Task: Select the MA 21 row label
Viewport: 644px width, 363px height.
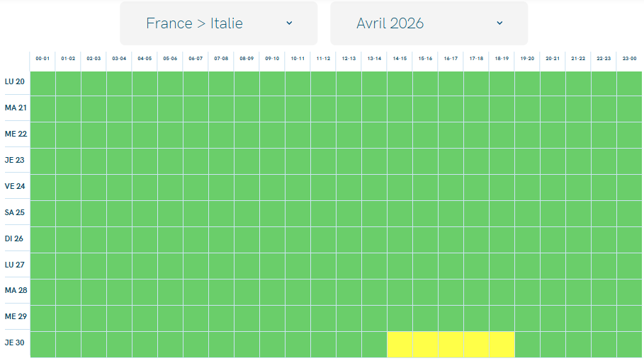Action: coord(15,108)
